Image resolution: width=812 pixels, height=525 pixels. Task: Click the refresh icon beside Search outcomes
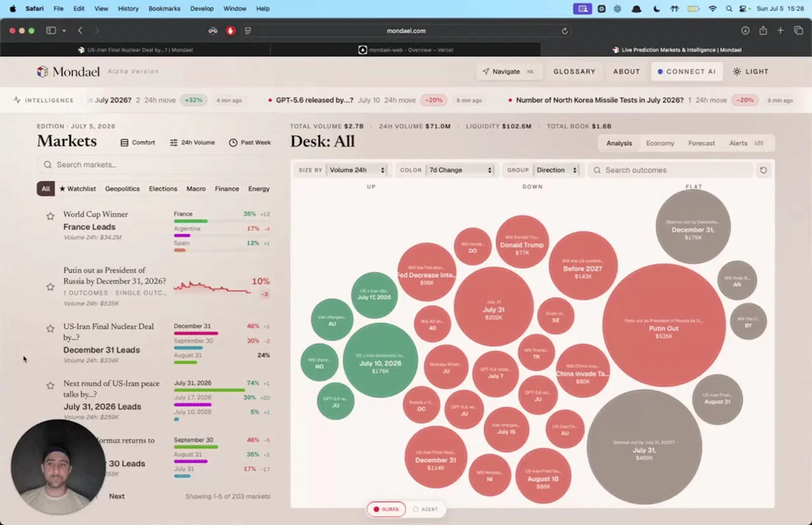click(x=763, y=170)
